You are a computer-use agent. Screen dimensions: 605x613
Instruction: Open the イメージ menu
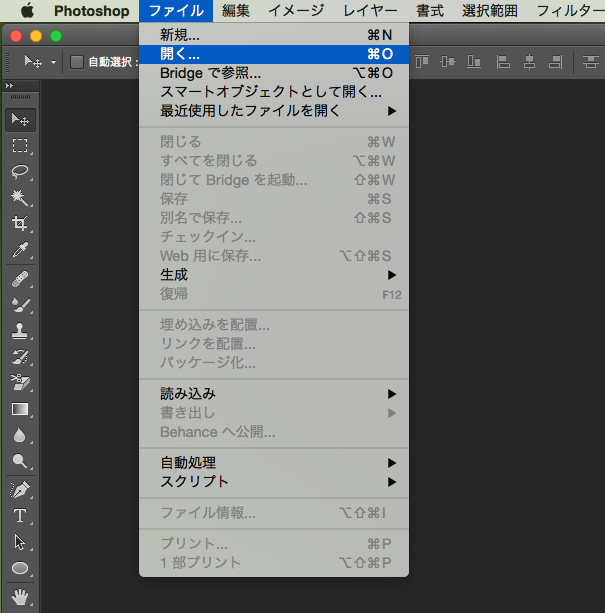(x=296, y=11)
